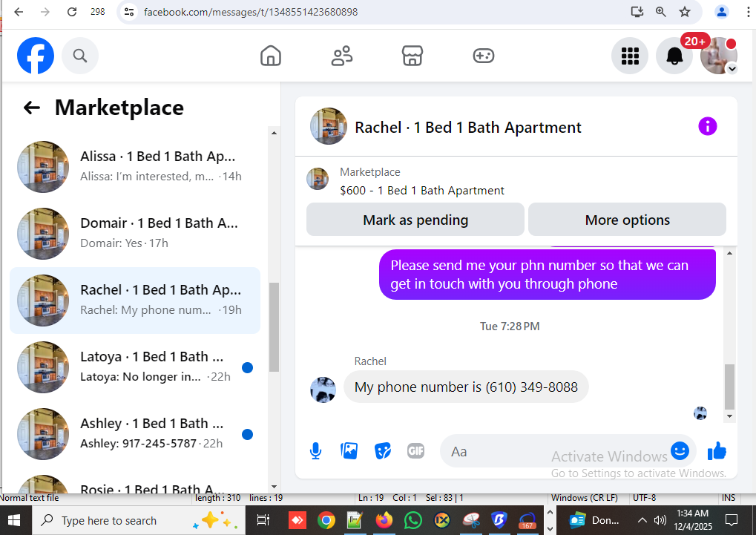Click the chat scrollbar up arrow
Screen dimensions: 756x535
(729, 253)
